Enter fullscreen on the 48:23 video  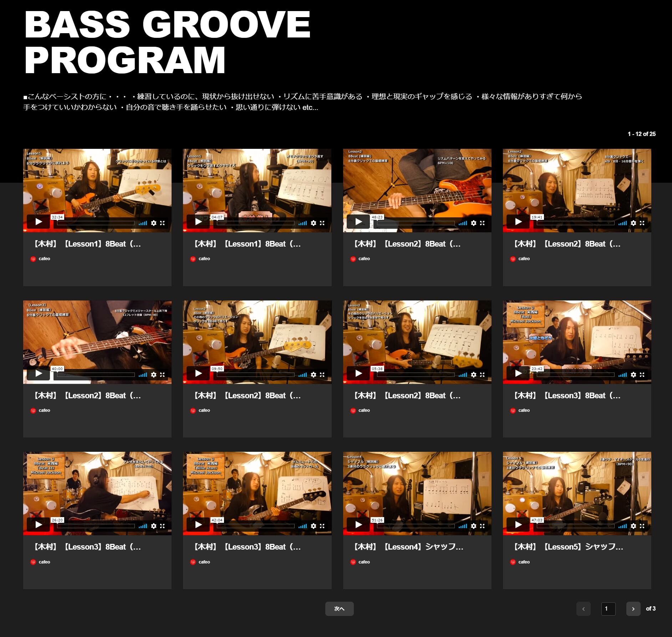[482, 223]
